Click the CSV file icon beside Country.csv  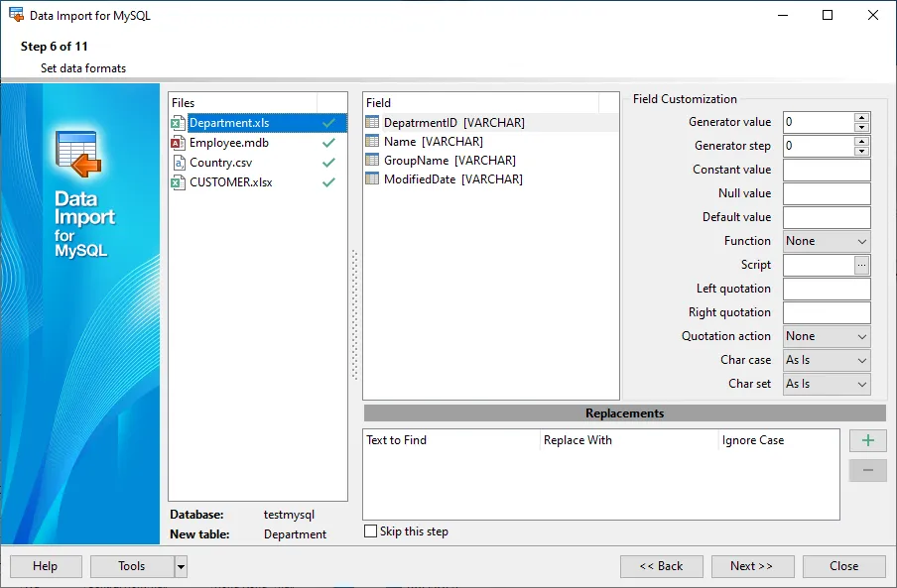pyautogui.click(x=179, y=163)
